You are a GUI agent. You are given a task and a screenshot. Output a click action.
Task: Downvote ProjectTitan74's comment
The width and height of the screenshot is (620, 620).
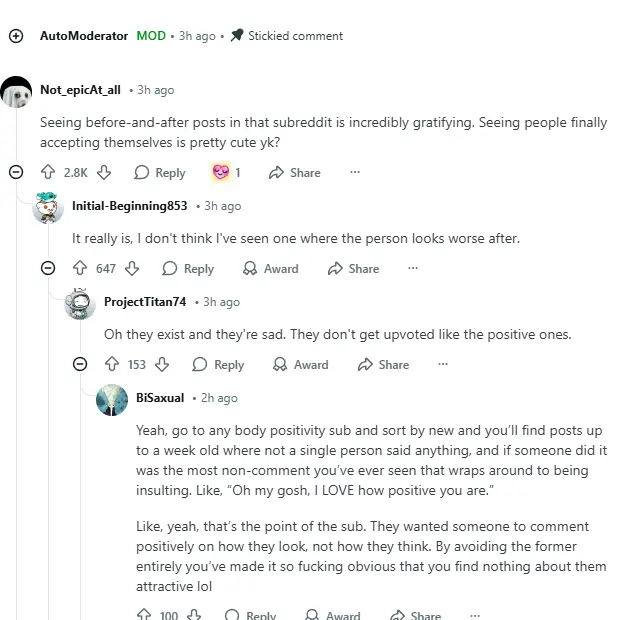(x=161, y=365)
